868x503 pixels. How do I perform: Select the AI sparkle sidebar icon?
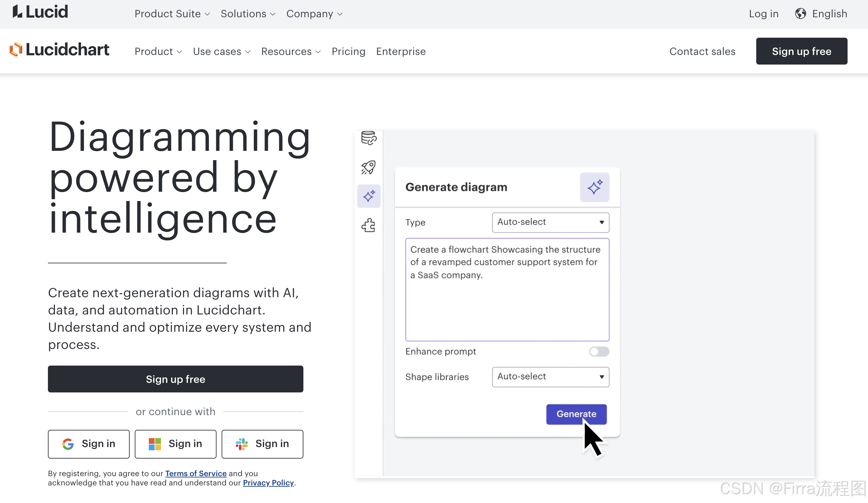coord(369,196)
